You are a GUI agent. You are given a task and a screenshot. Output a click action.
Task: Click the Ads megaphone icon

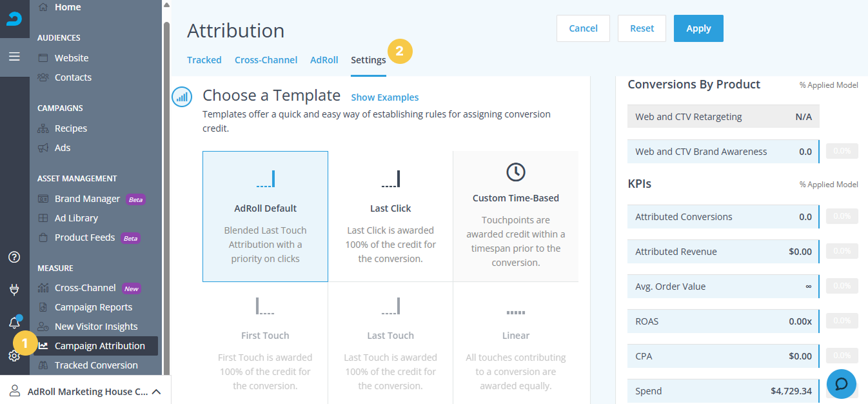43,148
